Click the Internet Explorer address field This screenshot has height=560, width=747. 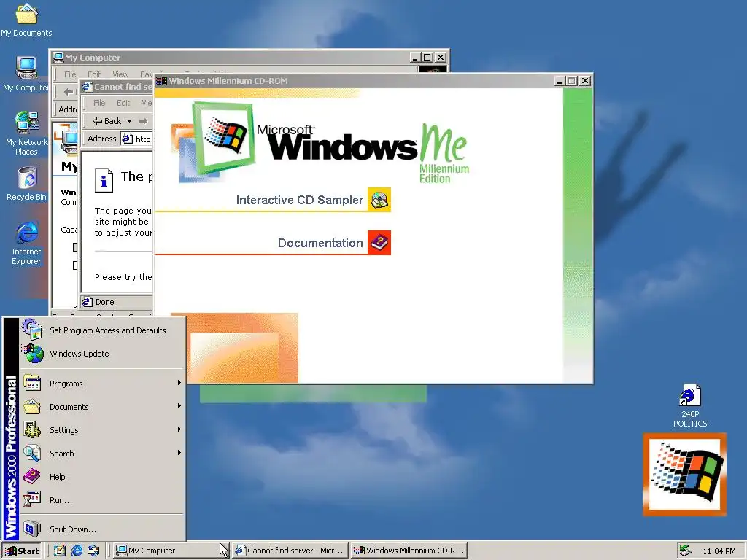coord(137,139)
